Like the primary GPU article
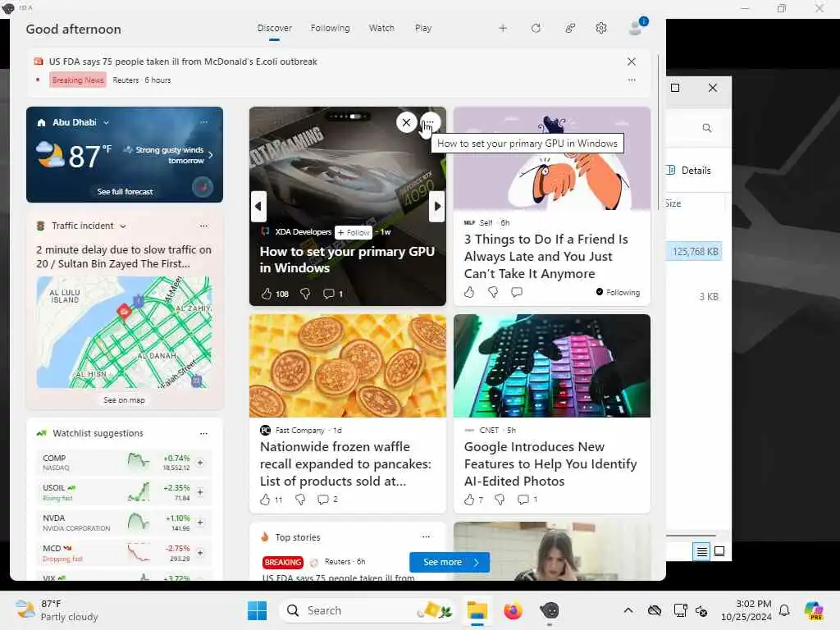Screen dimensions: 840x630 pos(267,294)
